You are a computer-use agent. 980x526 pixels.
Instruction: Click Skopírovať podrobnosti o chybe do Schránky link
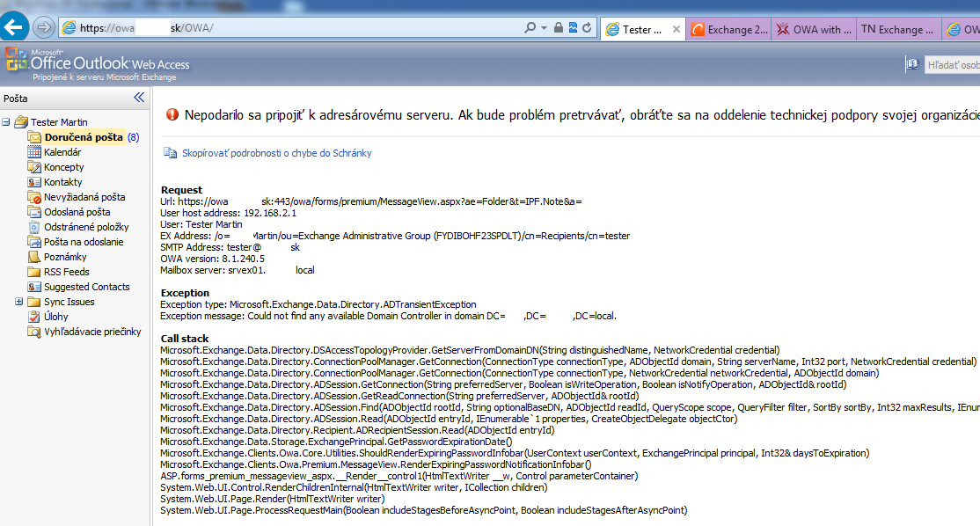pos(277,153)
